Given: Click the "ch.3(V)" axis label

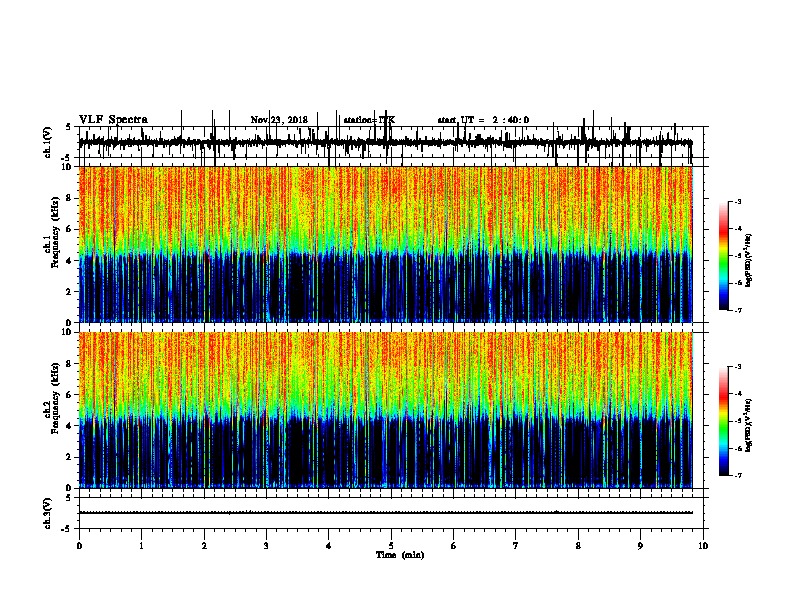Looking at the screenshot, I should point(48,513).
